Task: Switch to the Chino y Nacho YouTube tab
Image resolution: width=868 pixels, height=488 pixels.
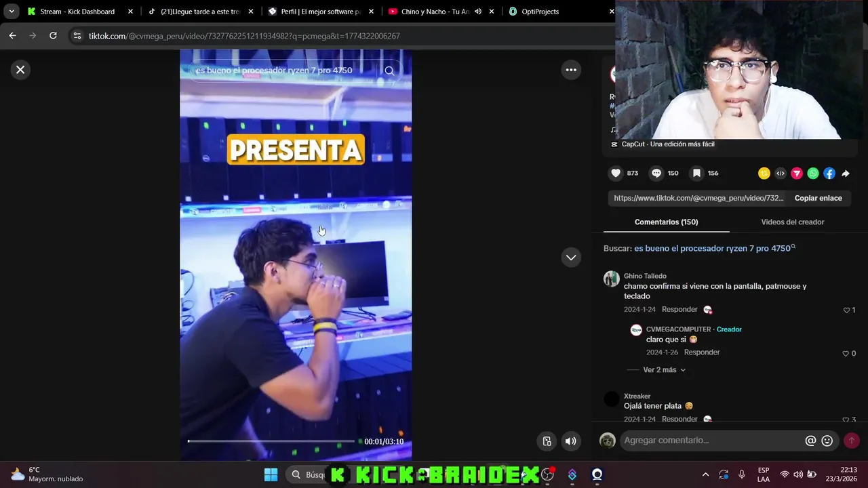Action: tap(434, 12)
